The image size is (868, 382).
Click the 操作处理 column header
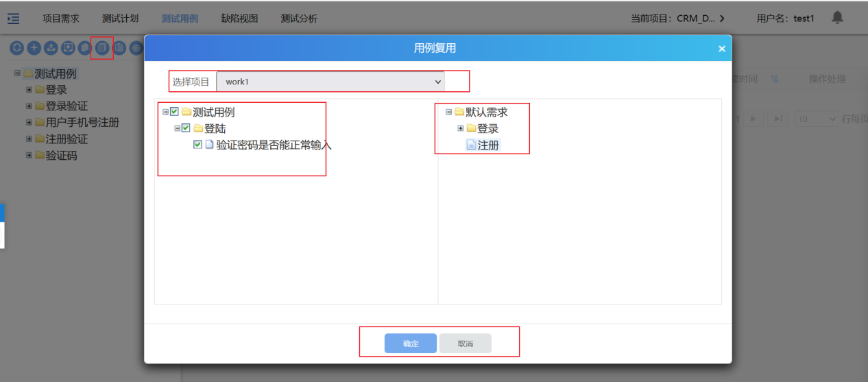tap(827, 80)
